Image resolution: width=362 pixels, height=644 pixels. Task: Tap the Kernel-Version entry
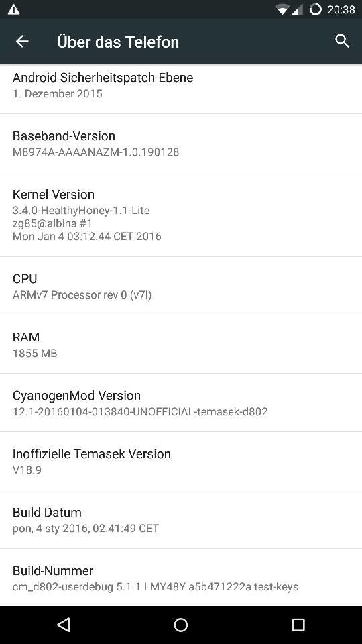[181, 215]
